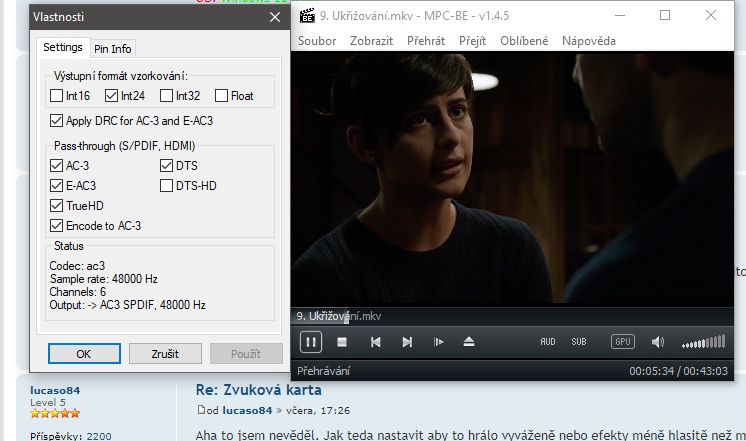The width and height of the screenshot is (746, 441).
Task: Step forward one frame
Action: (x=438, y=342)
